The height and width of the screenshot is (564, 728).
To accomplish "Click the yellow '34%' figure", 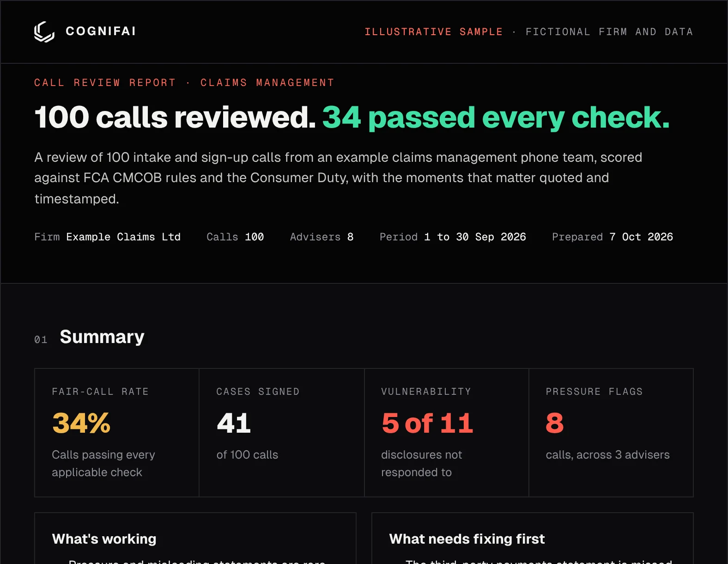I will coord(81,423).
